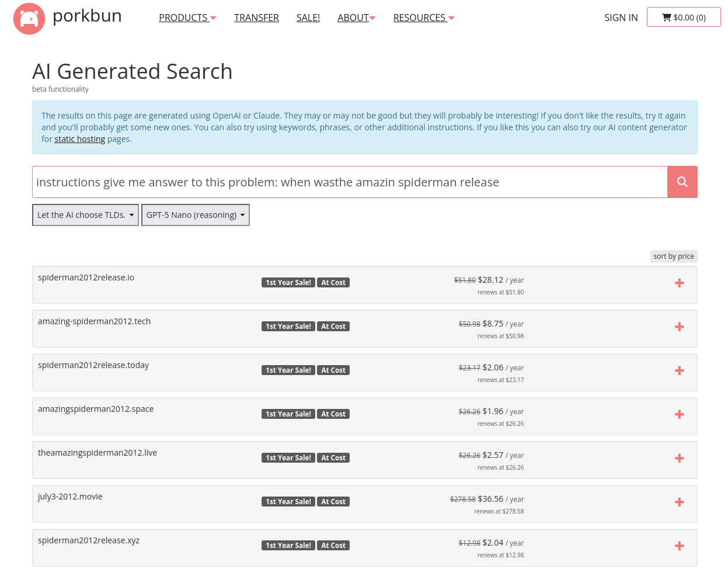Click the porkbun wordmark text

pos(88,16)
